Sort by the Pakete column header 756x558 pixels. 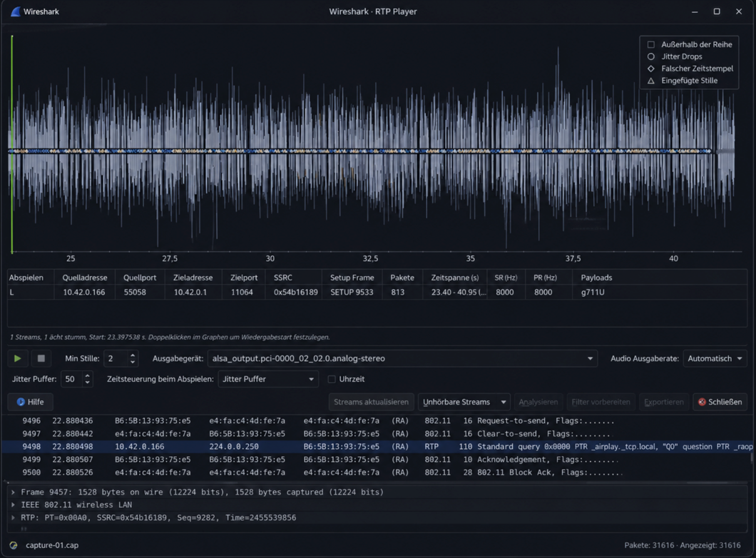402,278
